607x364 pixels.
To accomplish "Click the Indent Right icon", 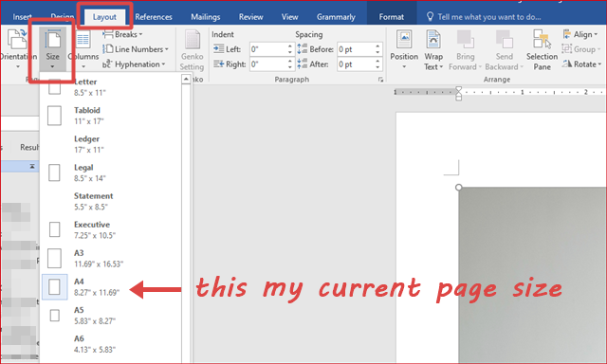I will pyautogui.click(x=218, y=64).
